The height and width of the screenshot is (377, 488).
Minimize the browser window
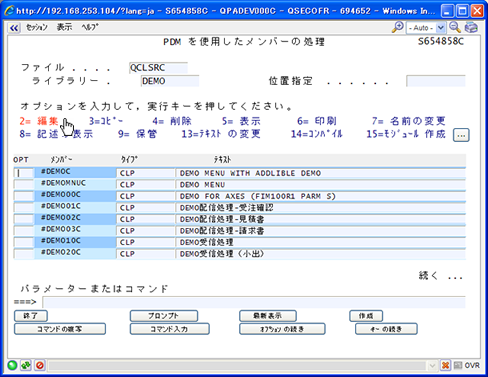[447, 11]
